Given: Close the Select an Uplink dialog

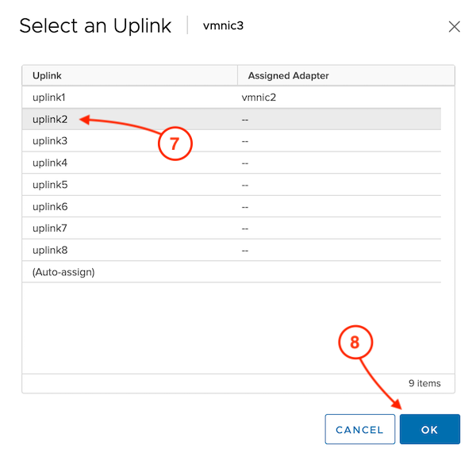Looking at the screenshot, I should (455, 26).
